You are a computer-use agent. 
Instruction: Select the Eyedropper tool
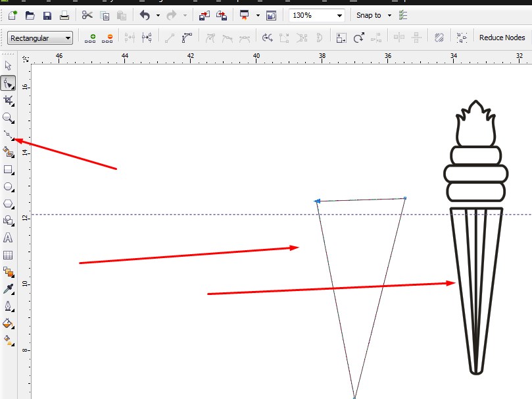pos(9,288)
